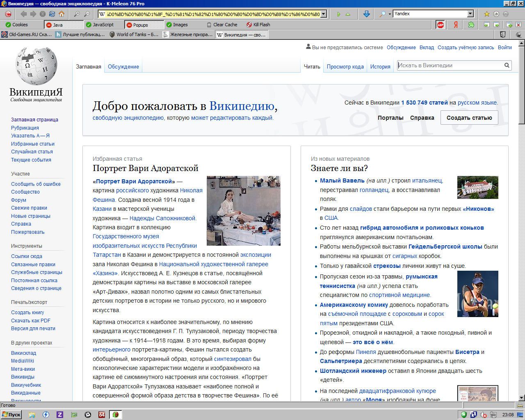Viewport: 525px width, 420px height.
Task: Open the Малый Вавель castle thumbnail
Action: pyautogui.click(x=478, y=187)
